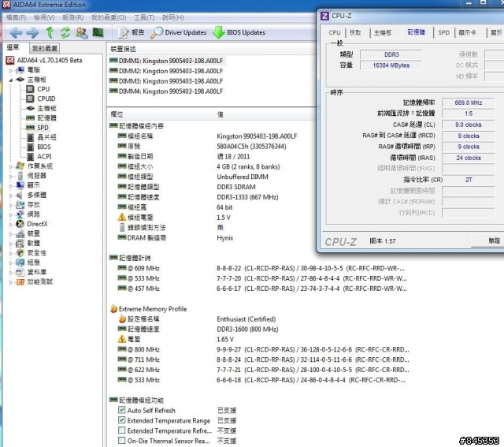Viewport: 504px width, 447px height.
Task: Select DIMM2 Kingston device row
Action: (x=166, y=71)
